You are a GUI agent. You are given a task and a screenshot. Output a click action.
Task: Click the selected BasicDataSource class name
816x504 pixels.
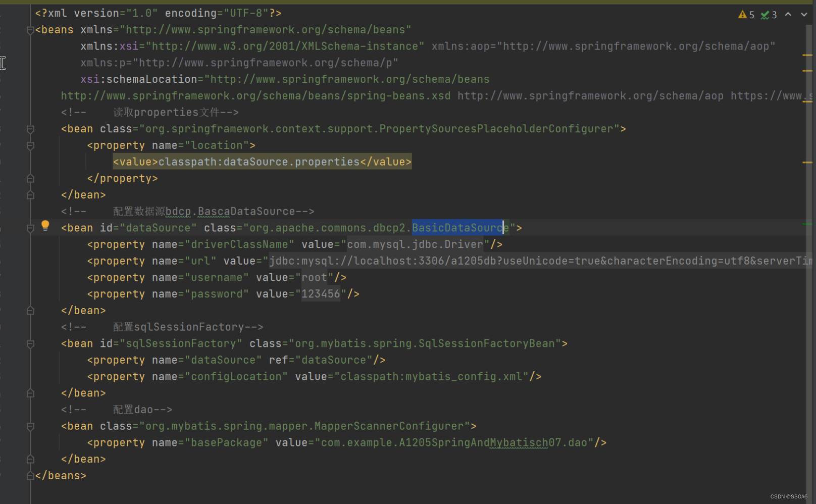tap(460, 228)
